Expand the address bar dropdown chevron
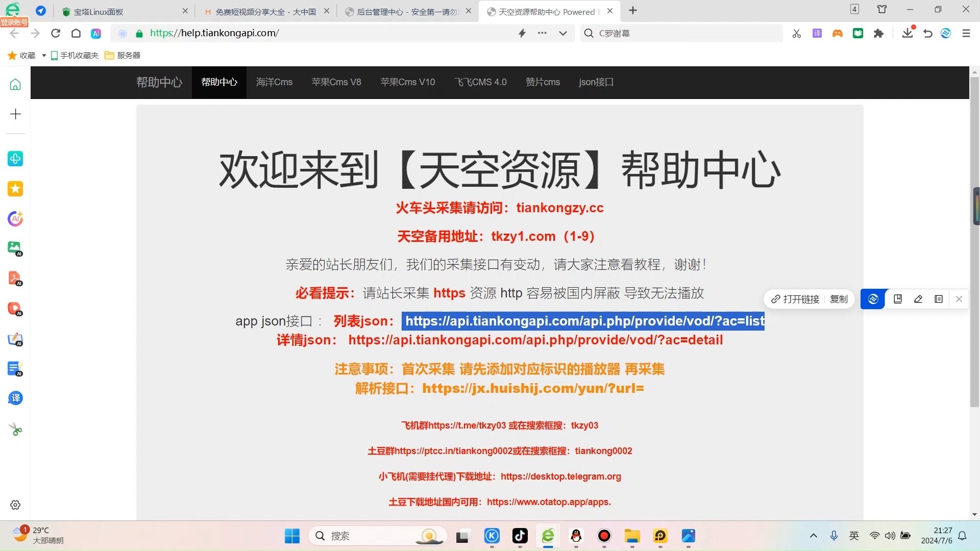The width and height of the screenshot is (980, 551). pyautogui.click(x=563, y=33)
